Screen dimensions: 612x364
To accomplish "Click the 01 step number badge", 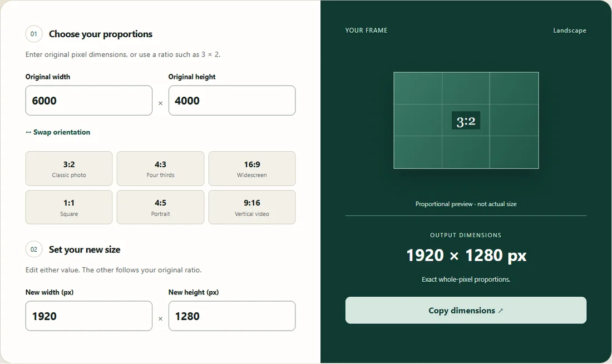I will 34,34.
